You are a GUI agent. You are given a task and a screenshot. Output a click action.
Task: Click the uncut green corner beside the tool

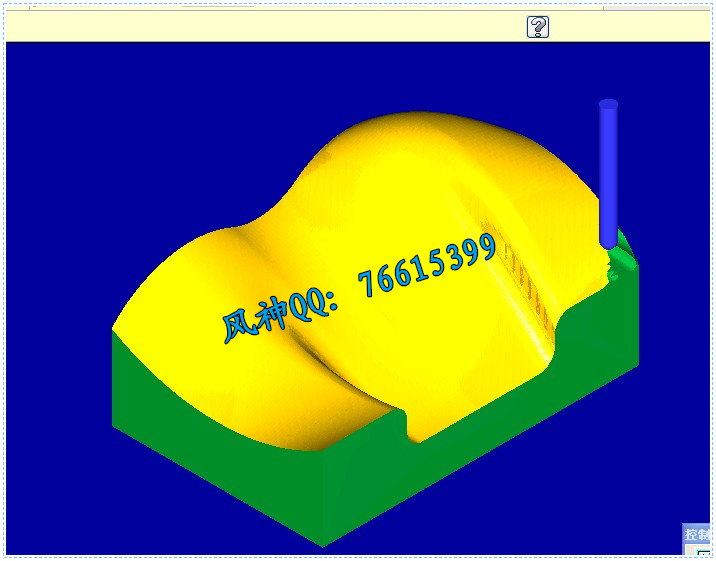[x=622, y=260]
